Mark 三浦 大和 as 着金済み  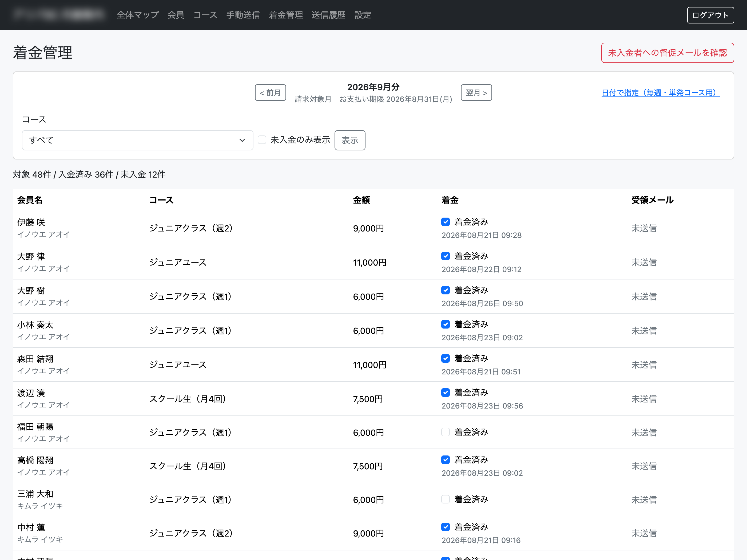coord(446,499)
